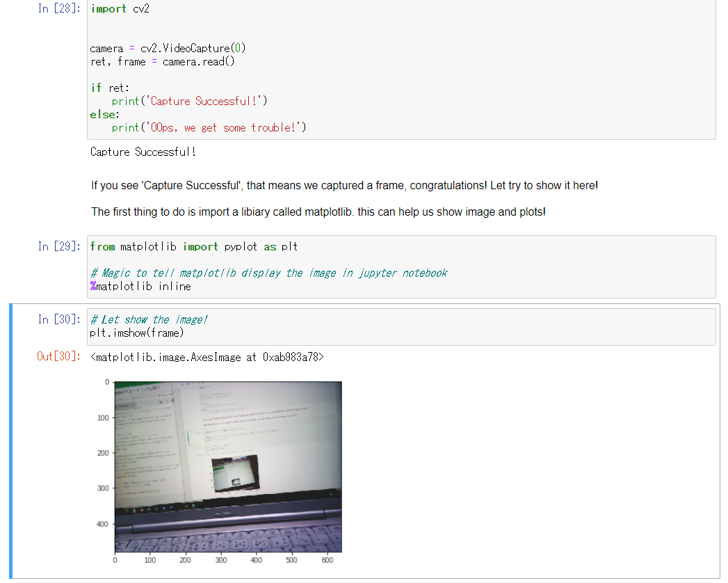Click the blue selected-cell indicator bar

pyautogui.click(x=10, y=441)
